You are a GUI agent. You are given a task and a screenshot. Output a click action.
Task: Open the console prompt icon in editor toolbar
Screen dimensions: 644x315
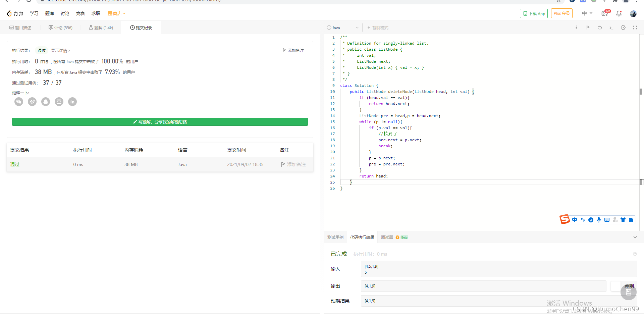pos(611,28)
